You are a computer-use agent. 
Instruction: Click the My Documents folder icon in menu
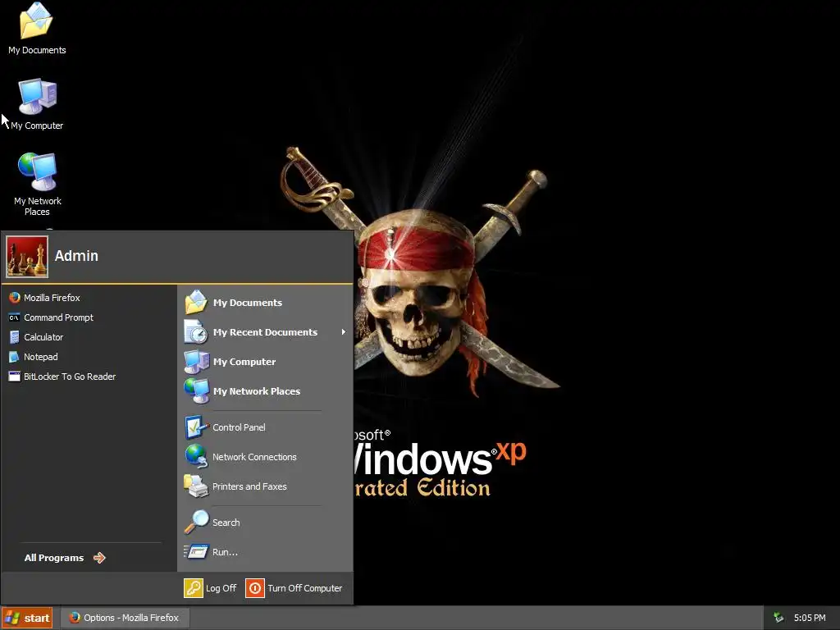[x=196, y=302]
